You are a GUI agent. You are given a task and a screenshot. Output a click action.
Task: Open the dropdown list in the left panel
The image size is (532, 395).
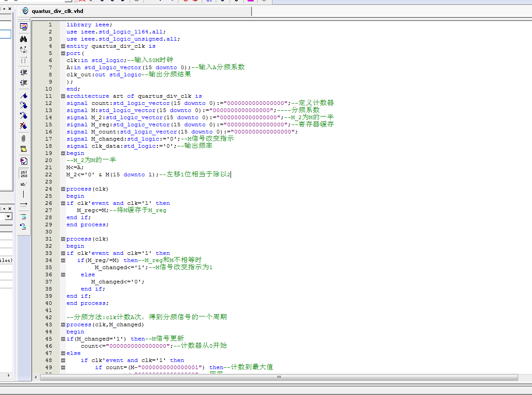pyautogui.click(x=9, y=216)
